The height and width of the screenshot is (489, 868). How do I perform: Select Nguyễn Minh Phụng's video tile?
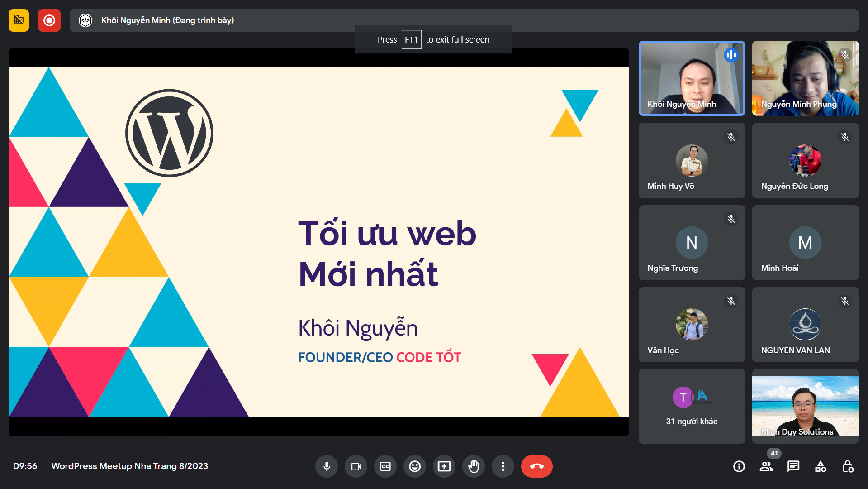click(x=805, y=78)
